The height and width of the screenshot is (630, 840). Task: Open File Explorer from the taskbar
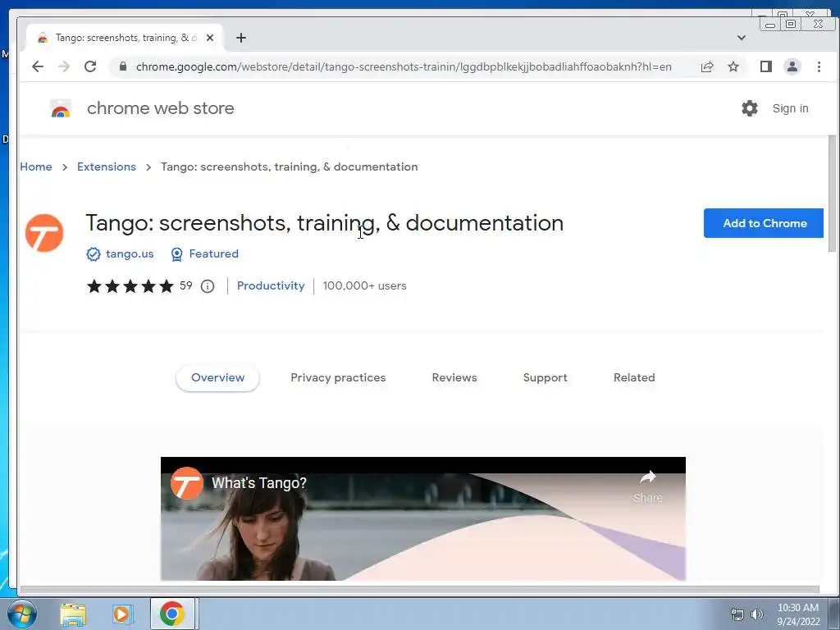point(73,614)
